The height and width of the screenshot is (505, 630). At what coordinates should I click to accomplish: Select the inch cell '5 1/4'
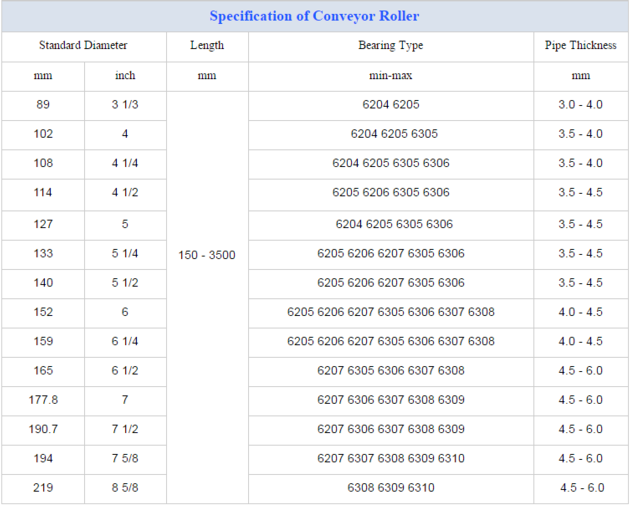[125, 254]
